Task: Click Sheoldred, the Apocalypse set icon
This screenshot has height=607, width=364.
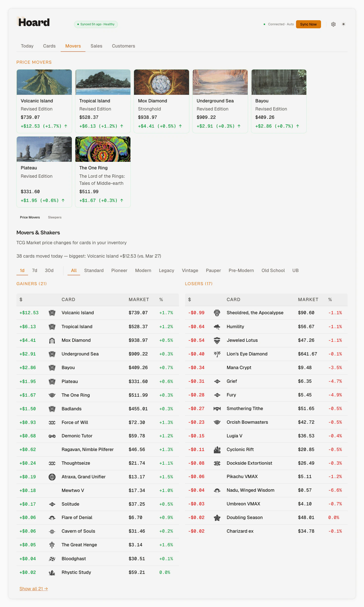Action: click(217, 313)
